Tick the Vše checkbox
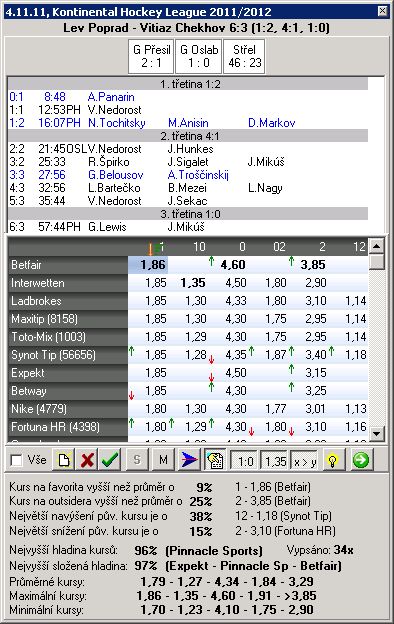 point(16,460)
